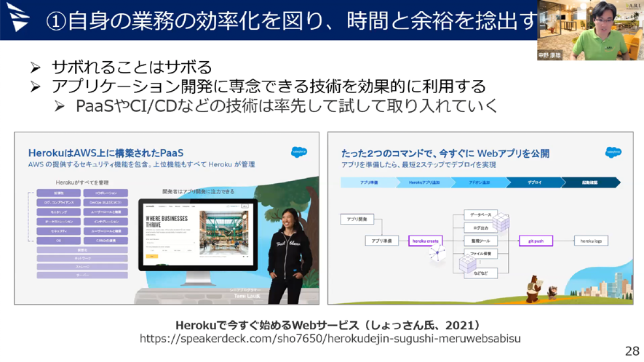This screenshot has width=644, height=362.
Task: Select the 起動確認 step in the arrow bar
Action: coord(590,182)
